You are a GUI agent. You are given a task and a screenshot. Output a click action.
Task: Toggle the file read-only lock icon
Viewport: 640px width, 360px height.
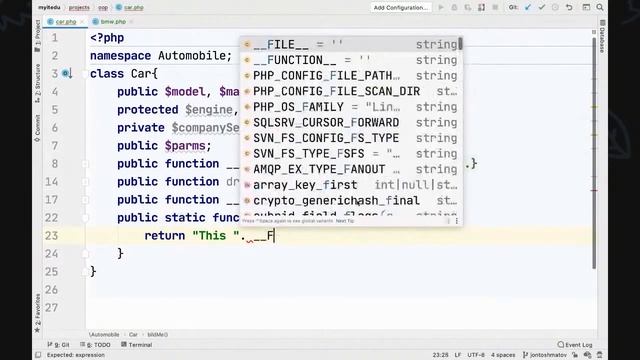[575, 355]
